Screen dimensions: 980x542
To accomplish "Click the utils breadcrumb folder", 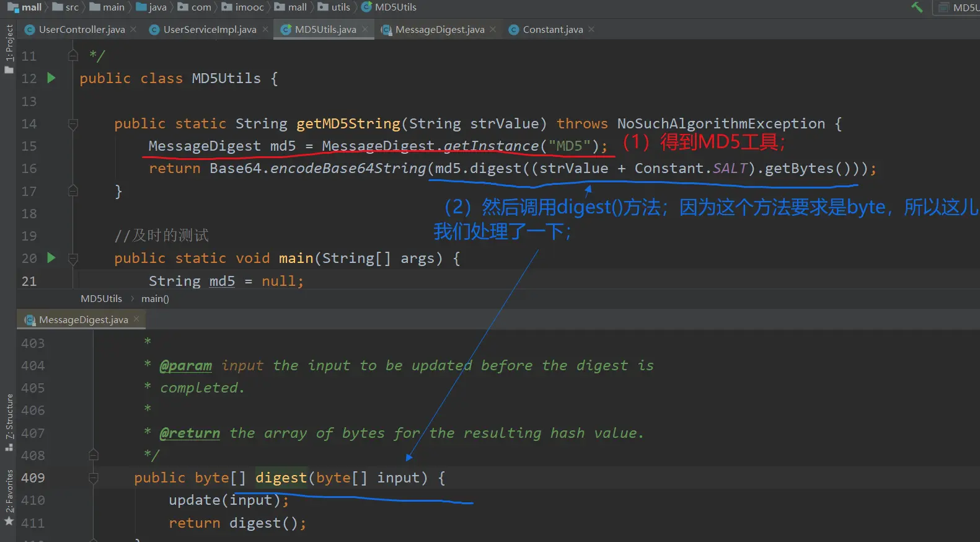I will (x=340, y=7).
